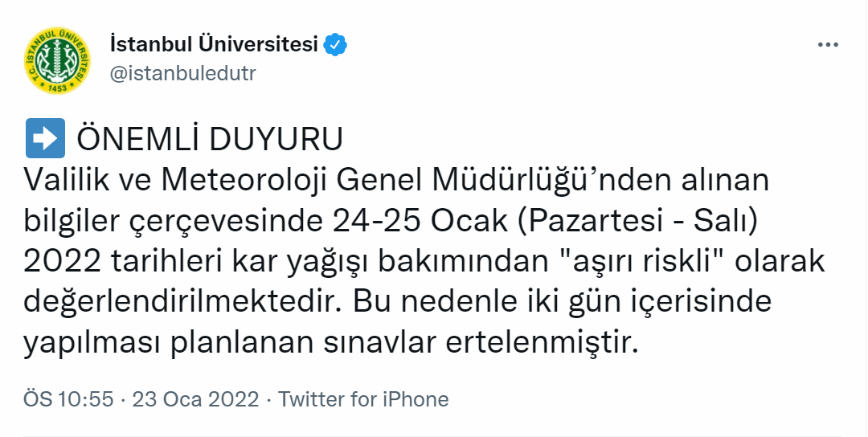Screen dimensions: 868x437
Task: Visit the @istanbuledutr handle link
Action: (x=183, y=74)
